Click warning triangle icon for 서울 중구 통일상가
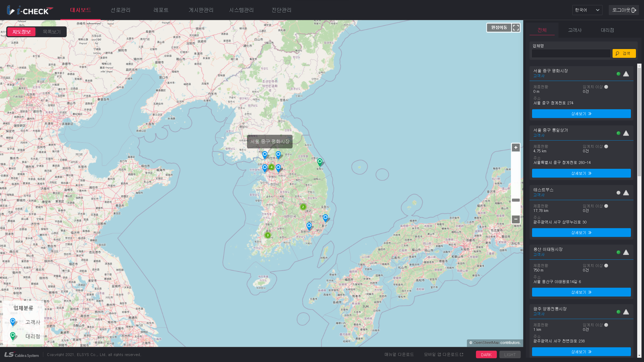 point(626,133)
